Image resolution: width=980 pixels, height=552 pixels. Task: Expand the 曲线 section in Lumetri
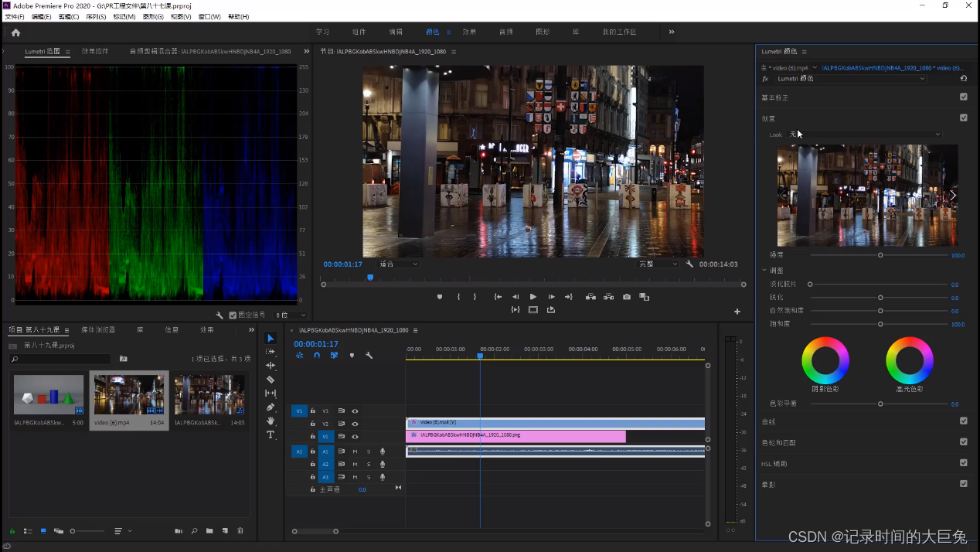pos(768,421)
